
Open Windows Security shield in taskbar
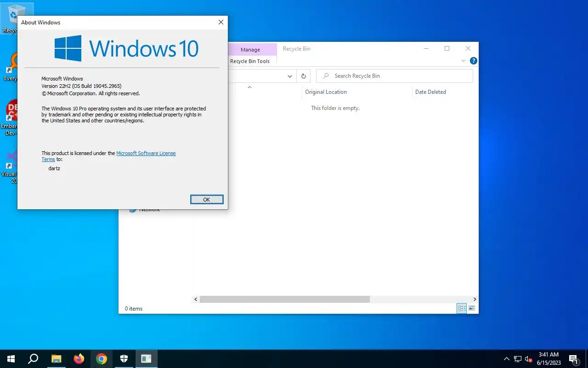click(x=124, y=359)
